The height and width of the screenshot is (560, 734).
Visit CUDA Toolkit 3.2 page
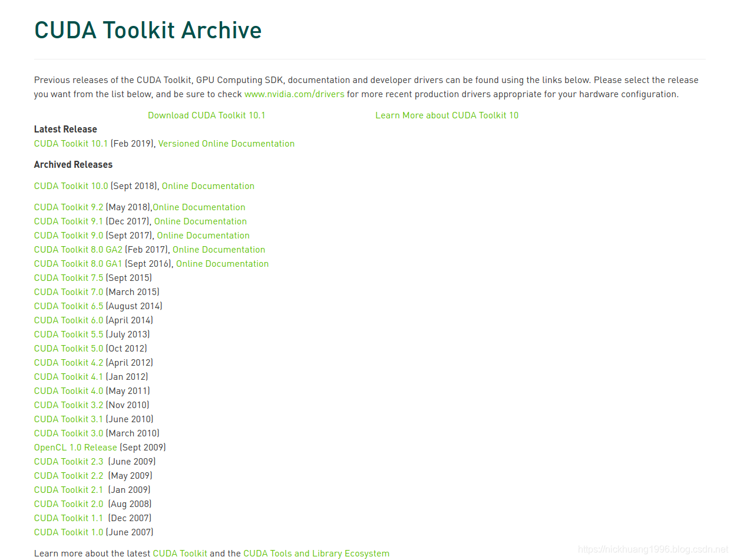(x=68, y=405)
